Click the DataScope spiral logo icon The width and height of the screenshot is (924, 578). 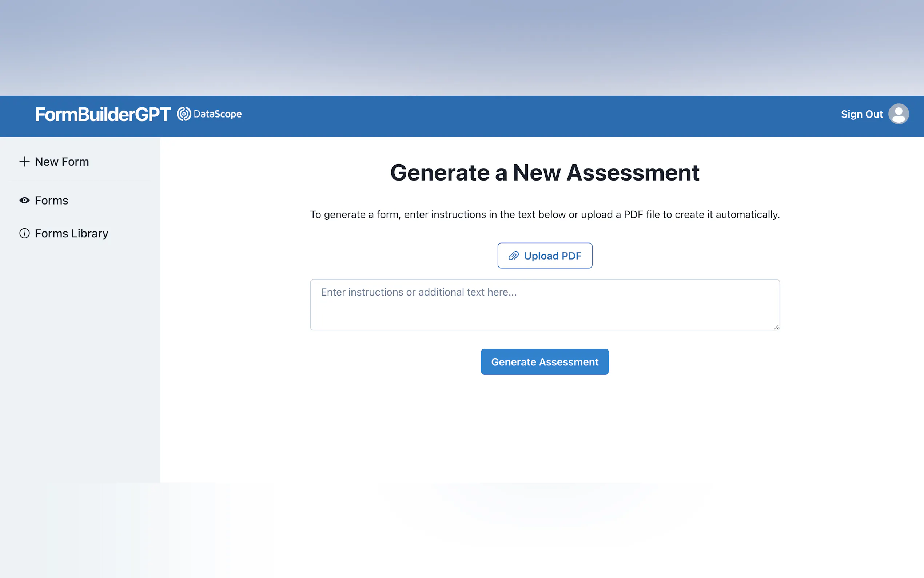click(184, 114)
